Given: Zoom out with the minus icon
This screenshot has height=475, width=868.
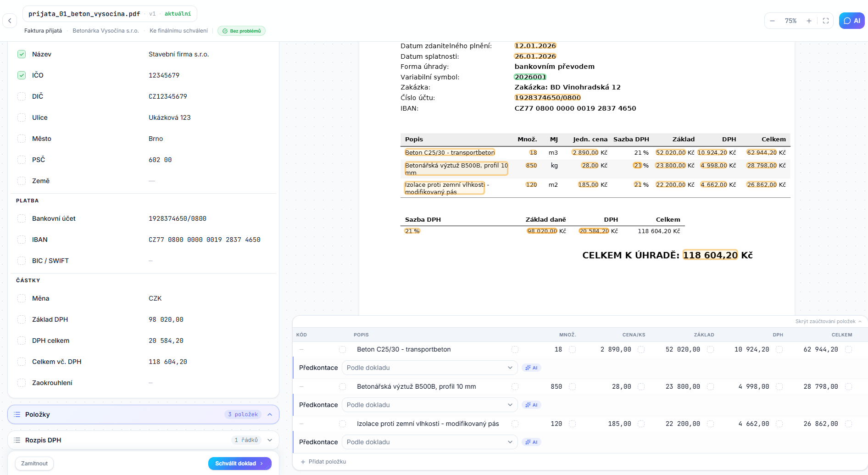Looking at the screenshot, I should [772, 21].
